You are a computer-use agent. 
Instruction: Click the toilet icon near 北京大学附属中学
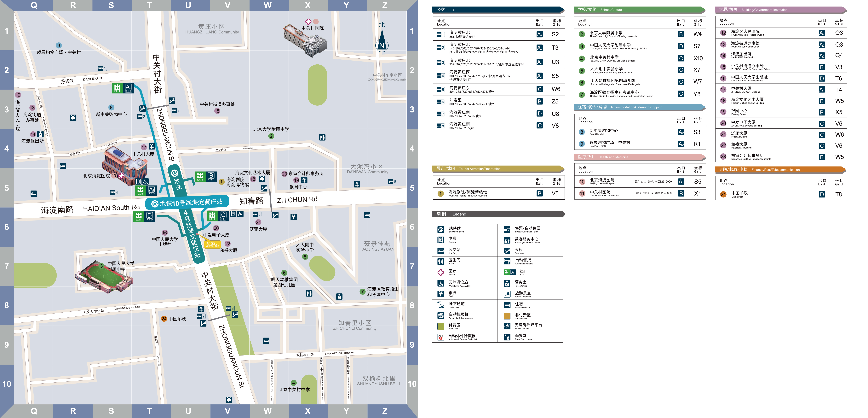pos(322,137)
